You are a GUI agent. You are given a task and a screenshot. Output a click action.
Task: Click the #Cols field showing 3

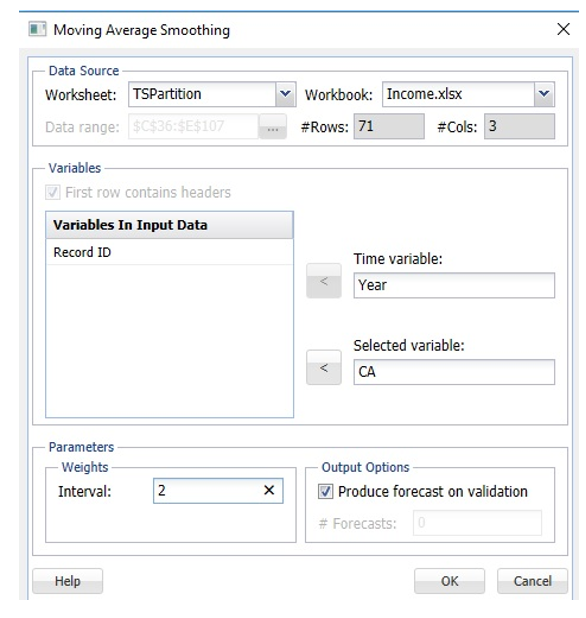519,127
